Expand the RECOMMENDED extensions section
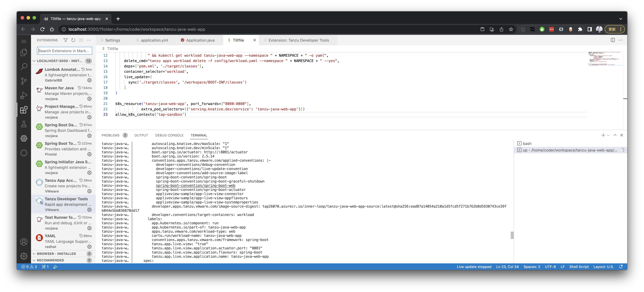This screenshot has height=292, width=644. (34, 260)
